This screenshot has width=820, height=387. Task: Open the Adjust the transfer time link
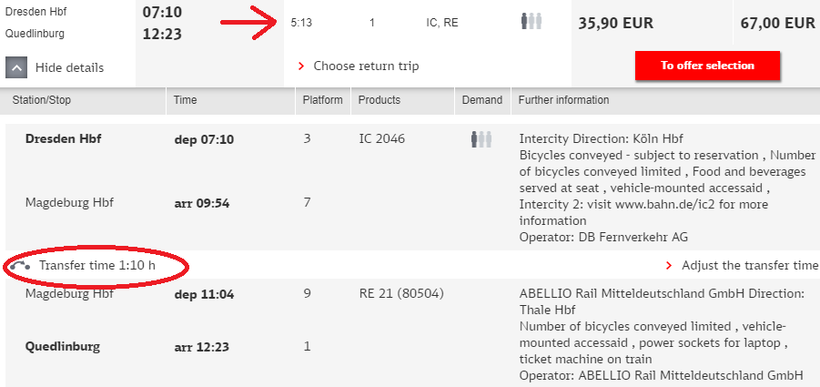(749, 266)
